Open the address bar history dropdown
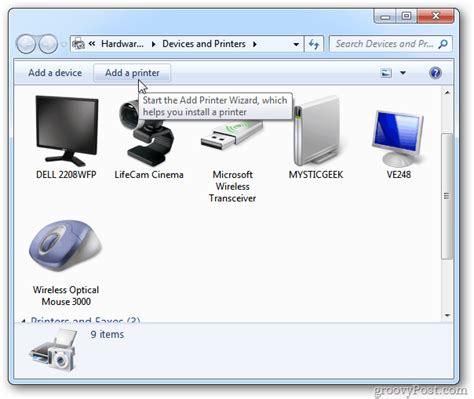The image size is (474, 399). (x=296, y=44)
